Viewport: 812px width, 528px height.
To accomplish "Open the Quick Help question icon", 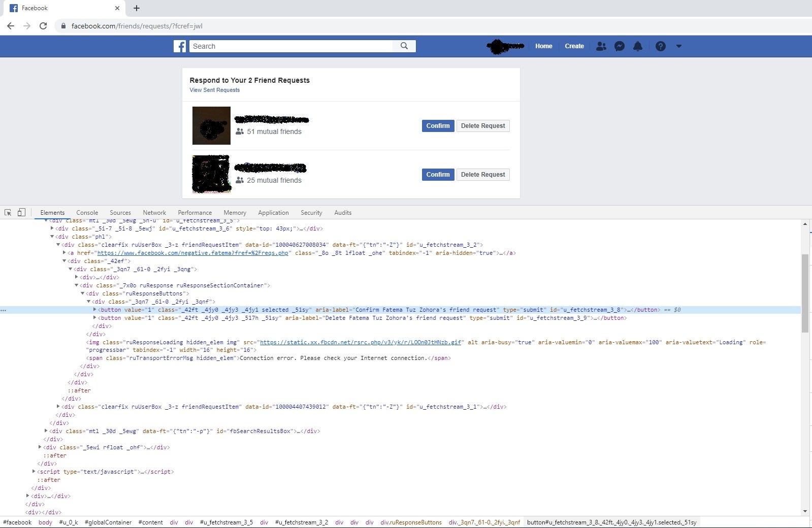I will click(x=660, y=46).
